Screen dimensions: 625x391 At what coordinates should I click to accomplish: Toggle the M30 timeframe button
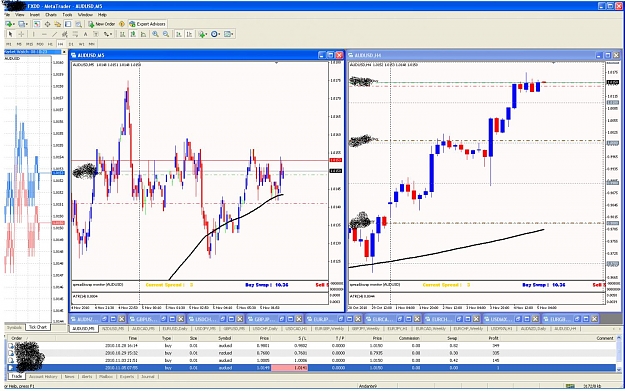tap(40, 44)
